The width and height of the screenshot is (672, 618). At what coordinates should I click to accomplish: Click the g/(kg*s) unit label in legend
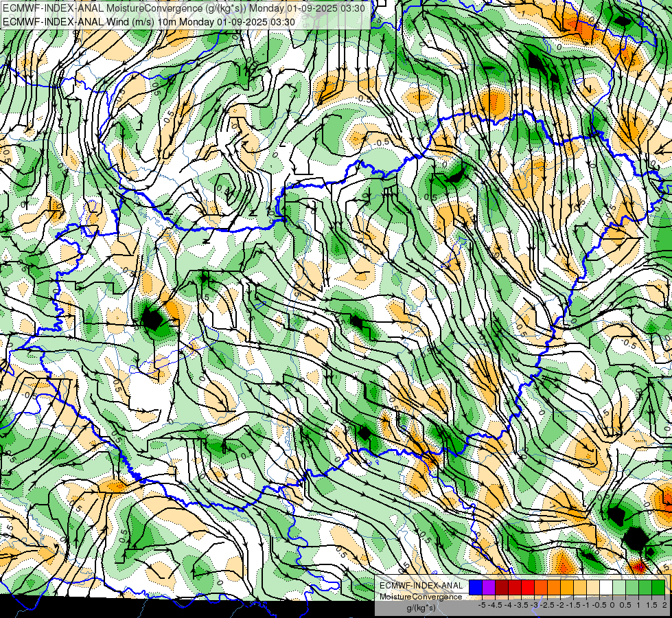pyautogui.click(x=421, y=608)
